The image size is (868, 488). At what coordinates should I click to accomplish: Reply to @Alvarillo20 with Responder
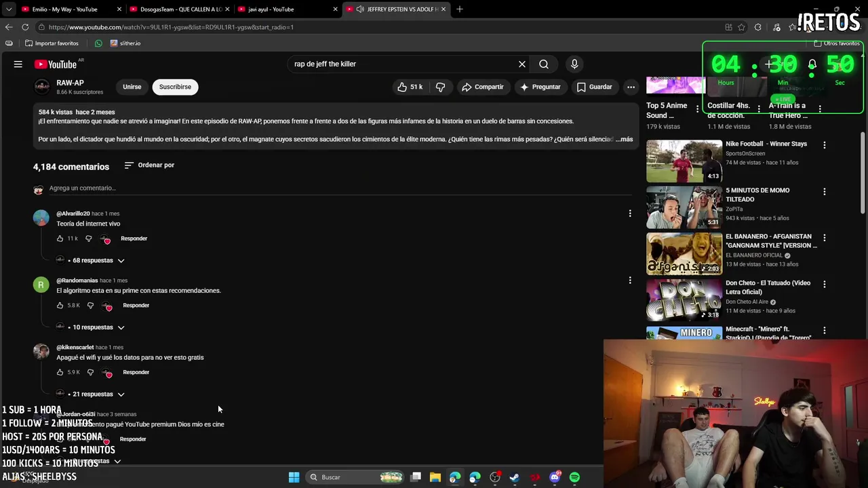click(x=134, y=239)
